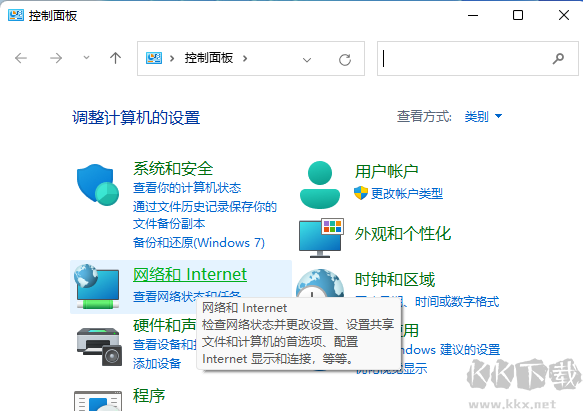
Task: Expand the address bar history dropdown
Action: pos(307,60)
